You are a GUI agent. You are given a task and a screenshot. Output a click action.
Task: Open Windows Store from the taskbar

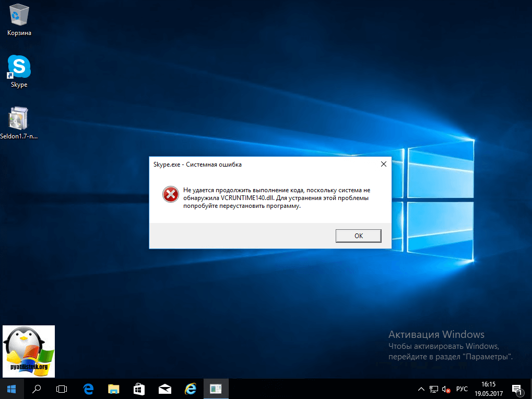coord(139,389)
